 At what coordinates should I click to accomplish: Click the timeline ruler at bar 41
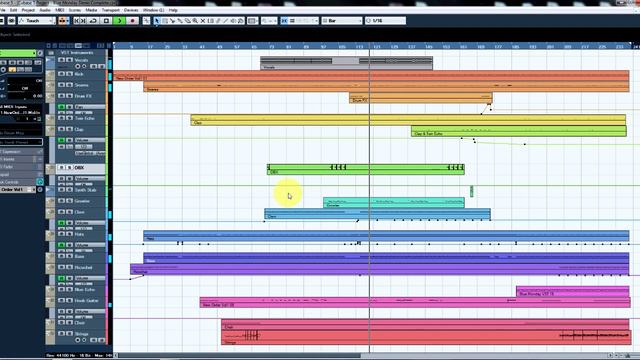click(202, 47)
